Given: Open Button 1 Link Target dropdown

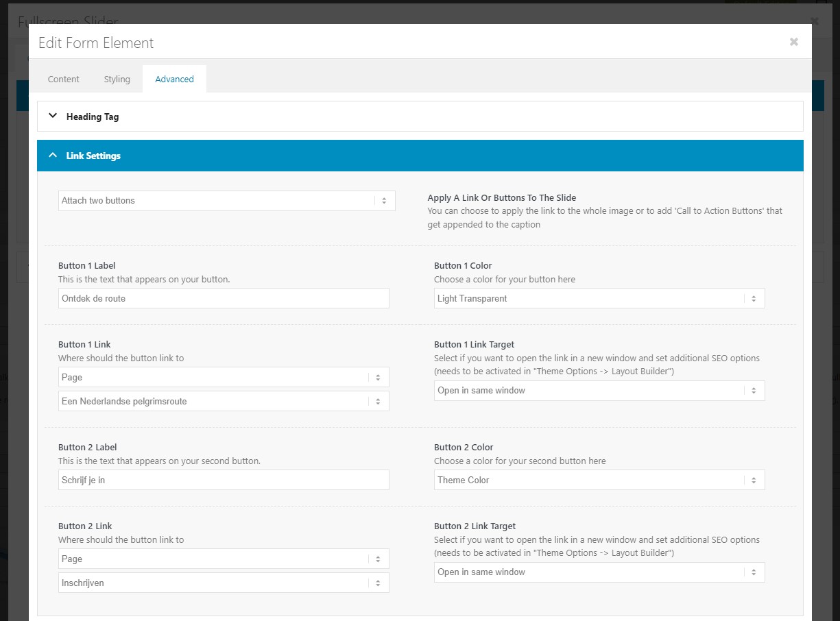Looking at the screenshot, I should [599, 391].
